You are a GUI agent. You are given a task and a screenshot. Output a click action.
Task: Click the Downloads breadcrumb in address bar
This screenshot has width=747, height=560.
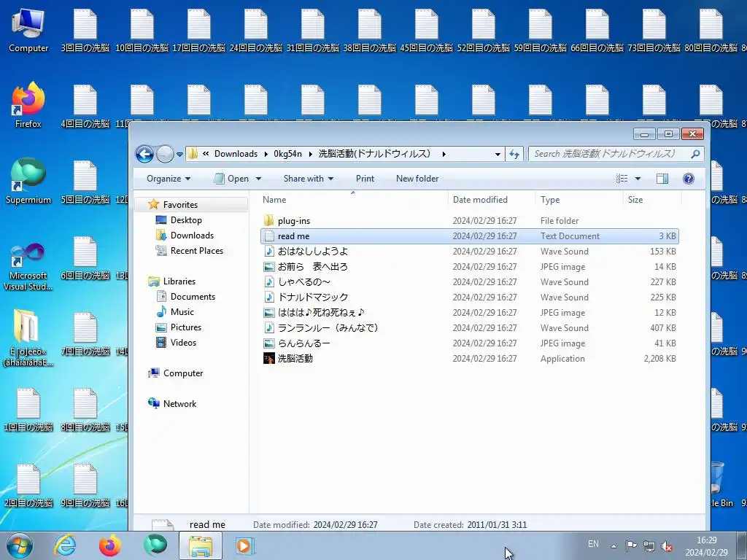[236, 154]
